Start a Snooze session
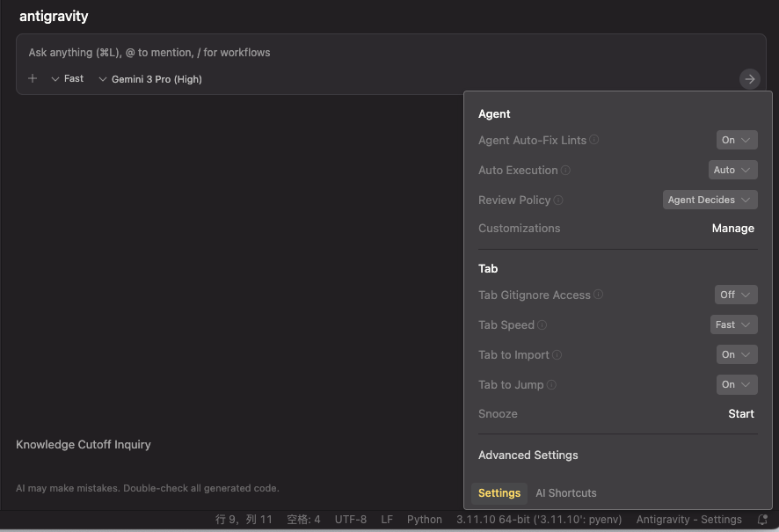The image size is (779, 532). coord(740,413)
